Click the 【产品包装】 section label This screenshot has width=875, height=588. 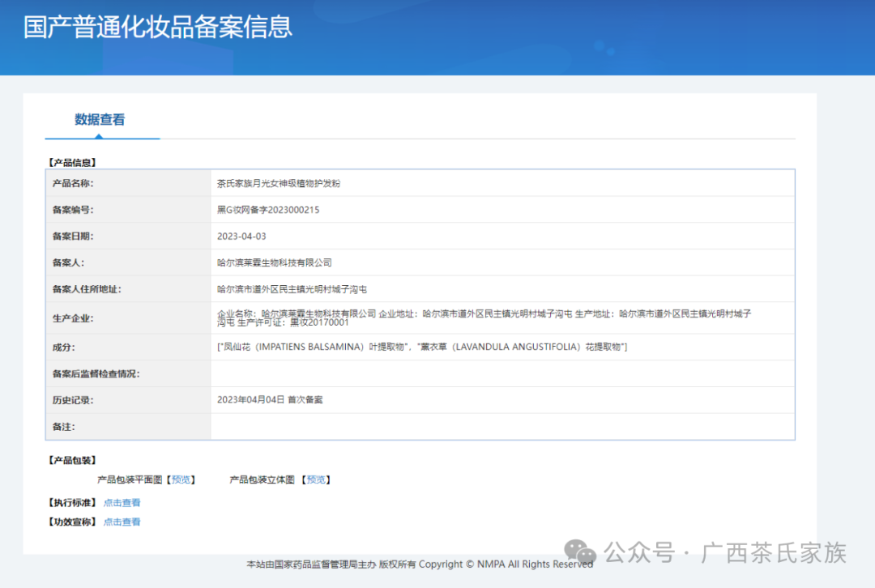71,459
